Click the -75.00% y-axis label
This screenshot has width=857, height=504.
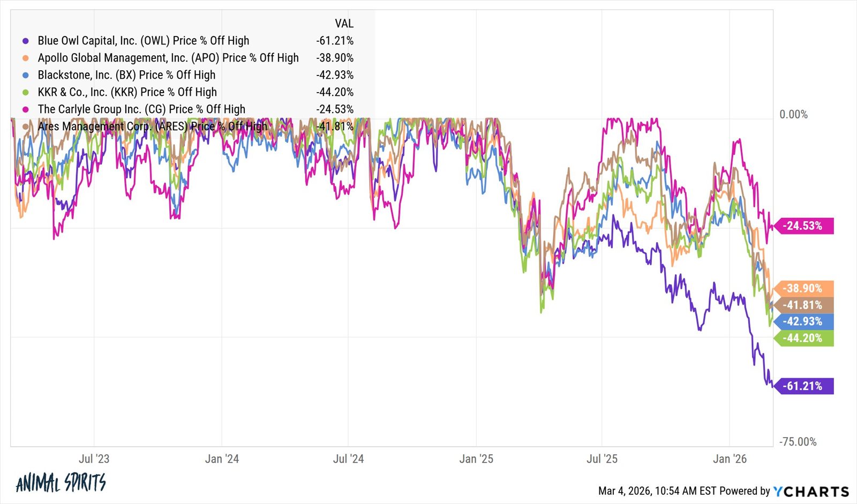coord(798,442)
